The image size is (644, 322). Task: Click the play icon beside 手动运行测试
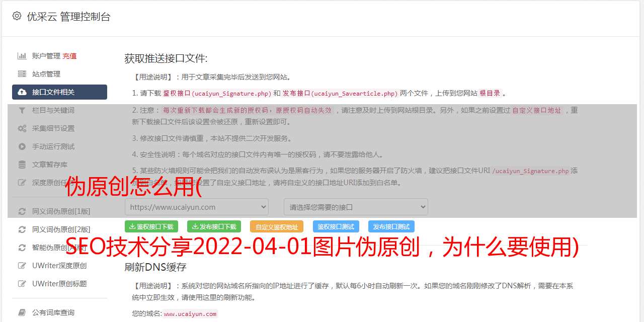(22, 146)
